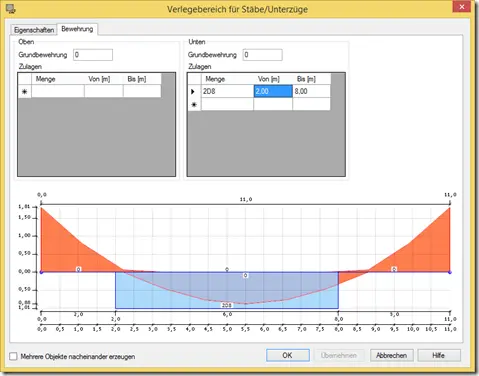479x376 pixels.
Task: Click the new-row asterisk in Unten table
Action: [x=194, y=105]
